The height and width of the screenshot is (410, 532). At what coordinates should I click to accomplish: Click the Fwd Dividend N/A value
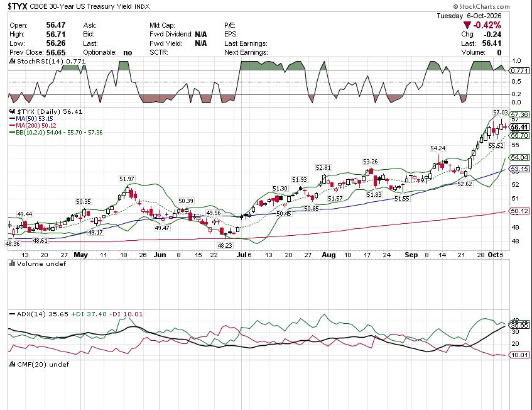tap(201, 35)
